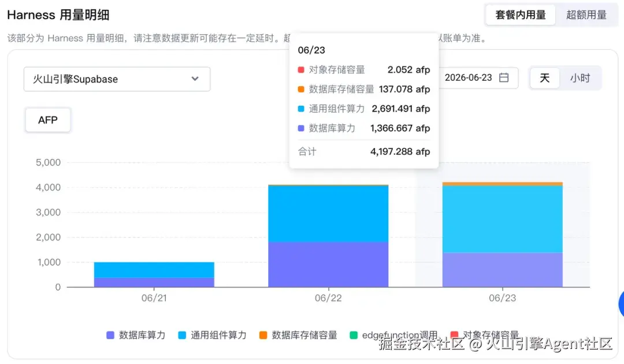Viewport: 624px width, 364px height.
Task: Select 小时 granularity toggle
Action: click(x=580, y=78)
